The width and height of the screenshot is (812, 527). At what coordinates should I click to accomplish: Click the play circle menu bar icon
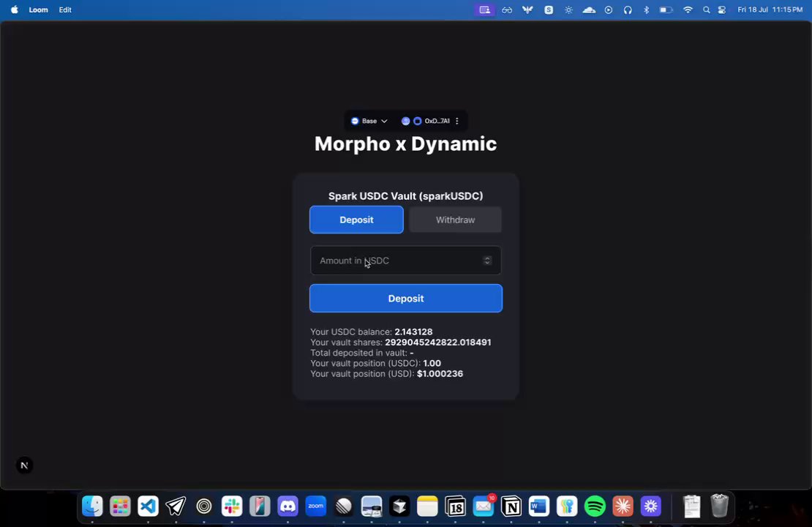(x=609, y=10)
